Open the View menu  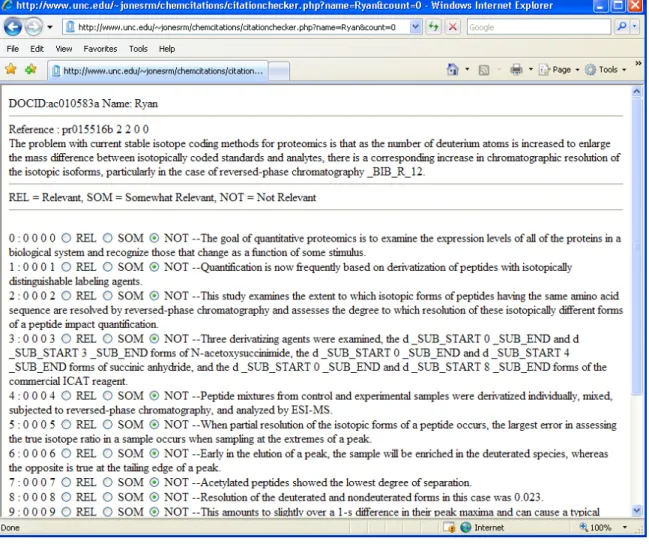coord(64,49)
